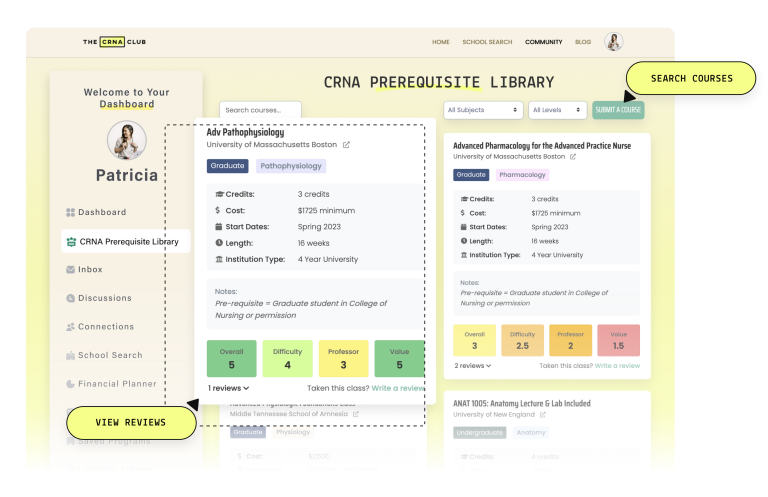Click the Inbox envelope icon
This screenshot has height=497, width=768.
point(71,269)
